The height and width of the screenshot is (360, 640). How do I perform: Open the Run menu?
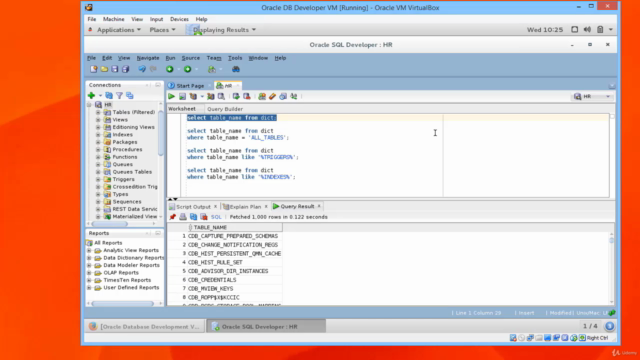[x=170, y=58]
